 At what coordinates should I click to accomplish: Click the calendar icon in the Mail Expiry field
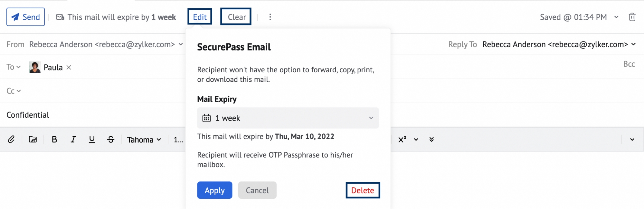[x=206, y=118]
